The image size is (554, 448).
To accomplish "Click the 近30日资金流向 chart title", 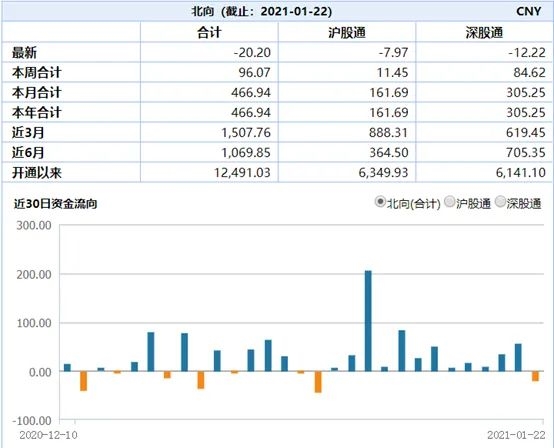I will [x=55, y=204].
